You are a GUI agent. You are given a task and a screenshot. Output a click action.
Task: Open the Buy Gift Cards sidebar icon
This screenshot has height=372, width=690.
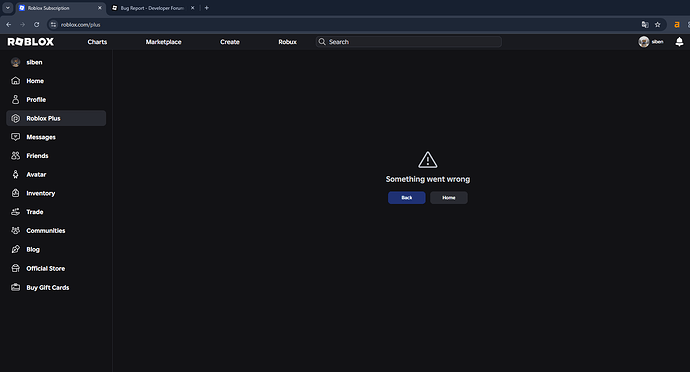15,287
